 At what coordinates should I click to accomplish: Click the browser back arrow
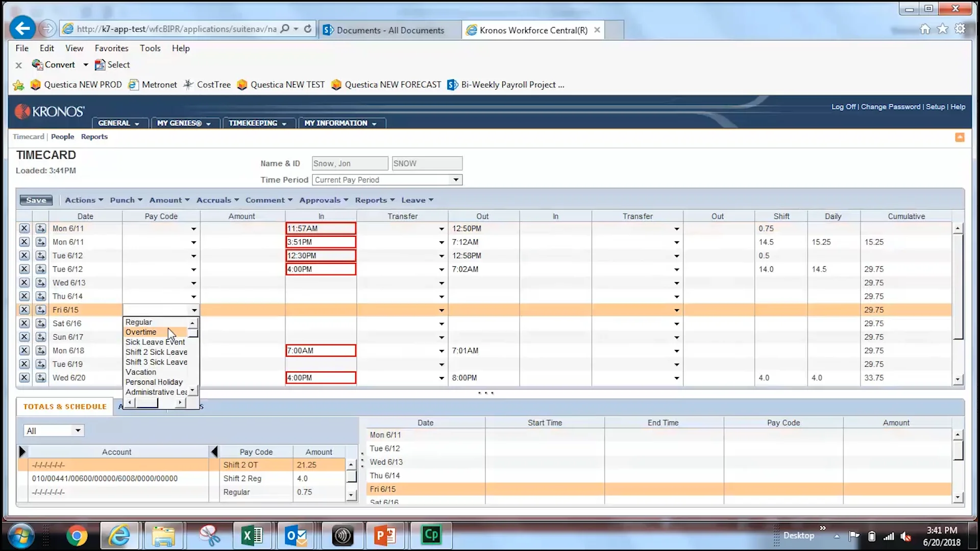coord(22,28)
